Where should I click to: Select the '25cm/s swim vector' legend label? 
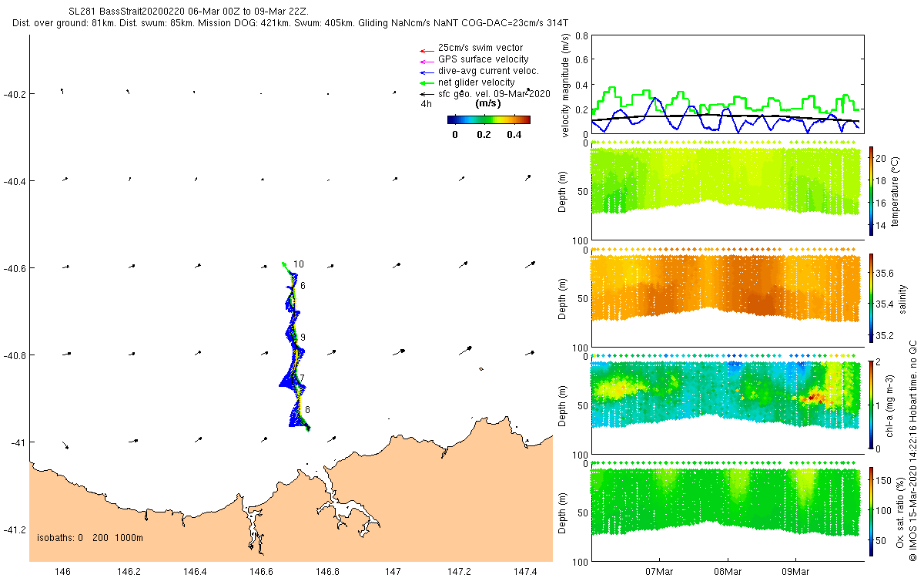tap(480, 48)
